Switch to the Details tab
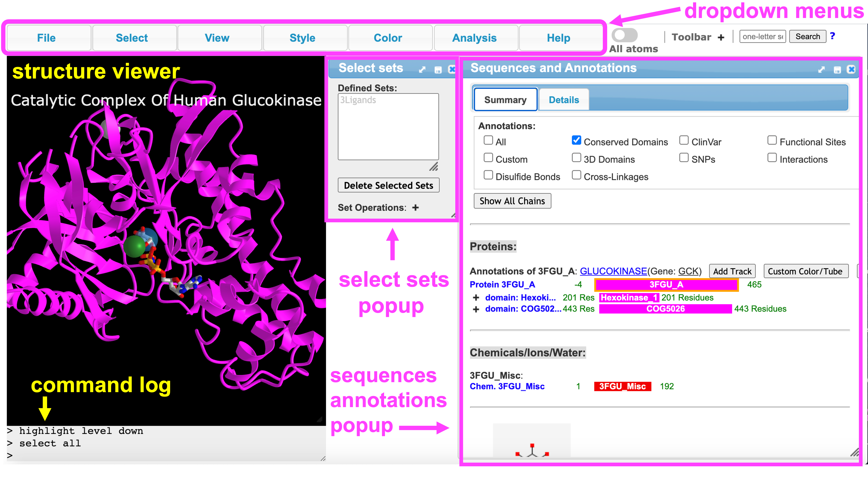The width and height of the screenshot is (868, 488). [x=564, y=100]
